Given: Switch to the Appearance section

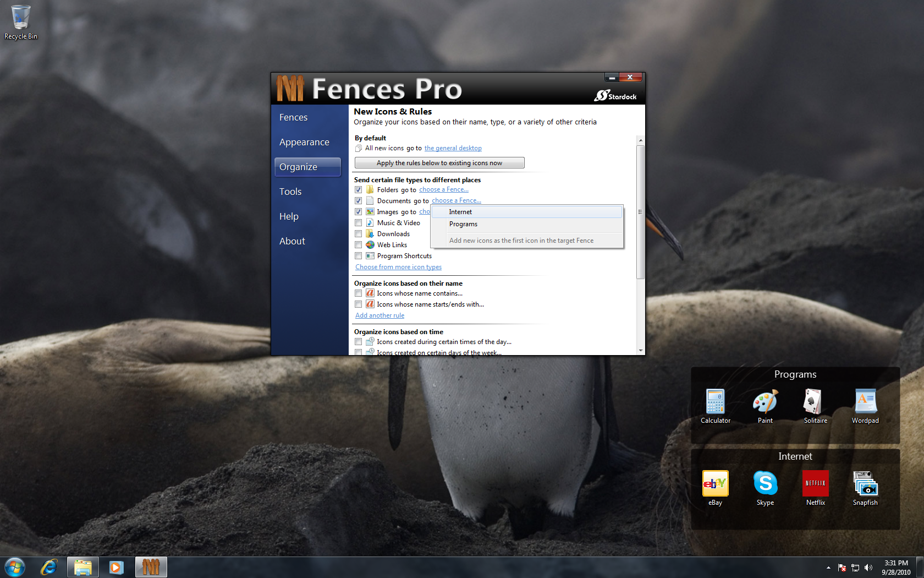Looking at the screenshot, I should tap(308, 142).
